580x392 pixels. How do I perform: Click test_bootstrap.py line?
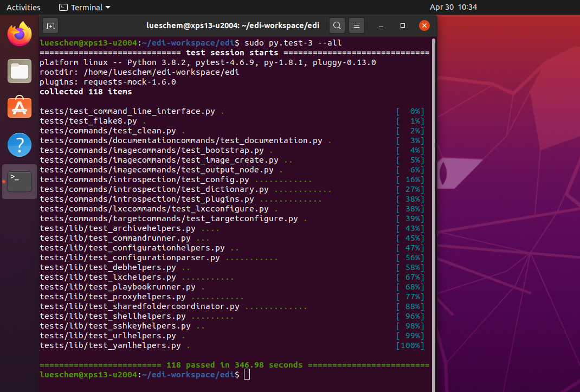231,150
